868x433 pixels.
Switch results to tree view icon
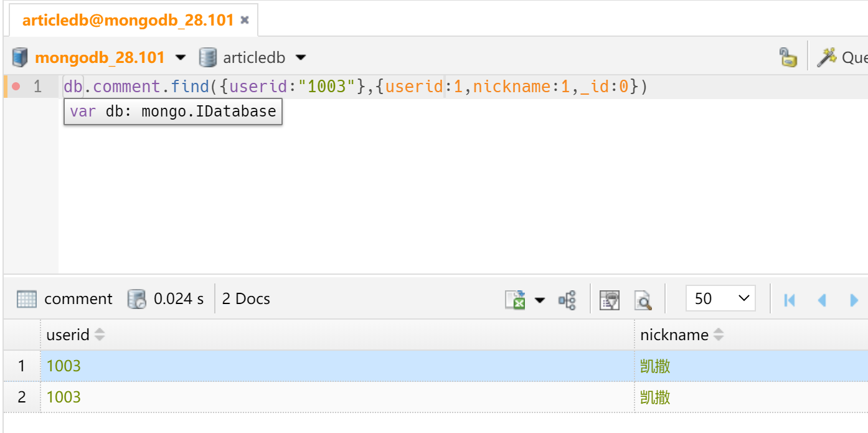coord(567,300)
